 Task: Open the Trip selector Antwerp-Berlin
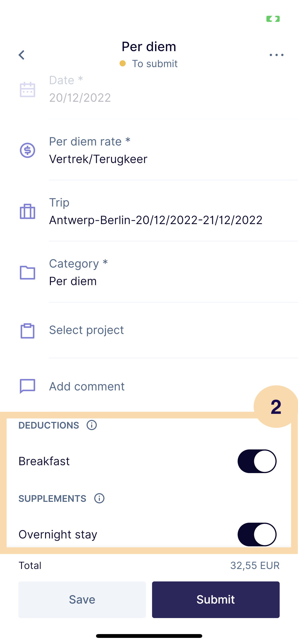[x=156, y=220]
